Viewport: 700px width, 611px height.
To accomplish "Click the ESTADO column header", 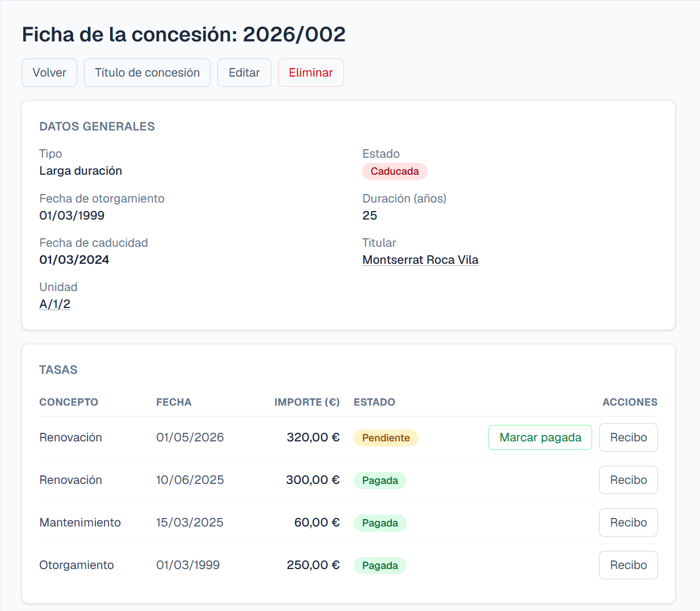I will 374,402.
